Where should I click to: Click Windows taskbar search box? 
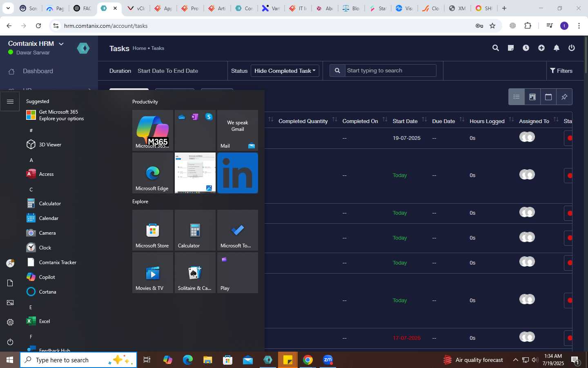click(x=78, y=360)
